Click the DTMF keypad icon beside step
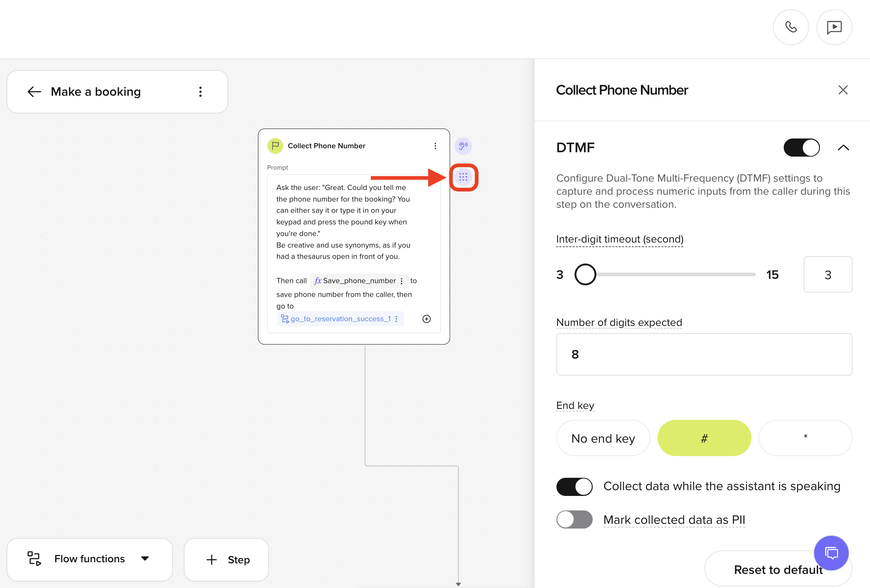 click(463, 177)
